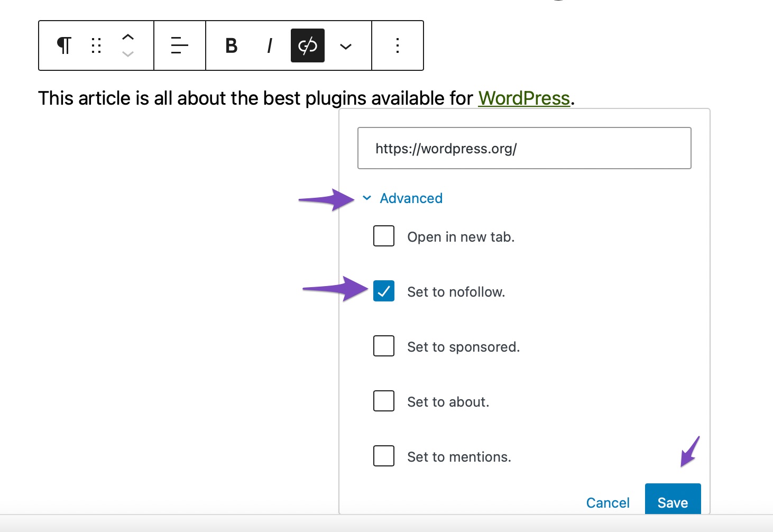This screenshot has width=773, height=532.
Task: Toggle italic formatting
Action: 270,45
